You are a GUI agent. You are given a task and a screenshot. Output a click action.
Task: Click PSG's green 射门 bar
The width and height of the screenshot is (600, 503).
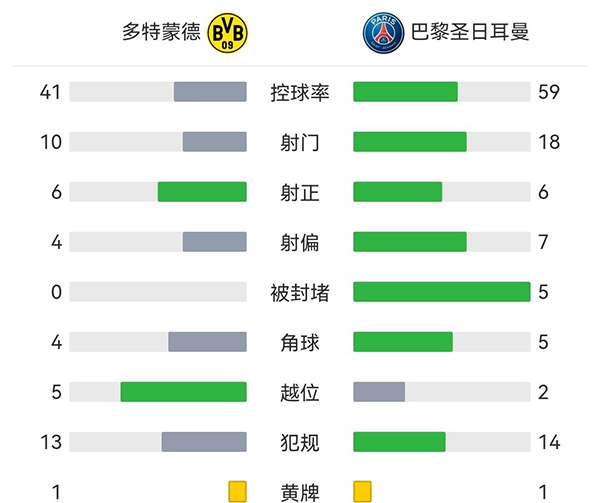410,142
